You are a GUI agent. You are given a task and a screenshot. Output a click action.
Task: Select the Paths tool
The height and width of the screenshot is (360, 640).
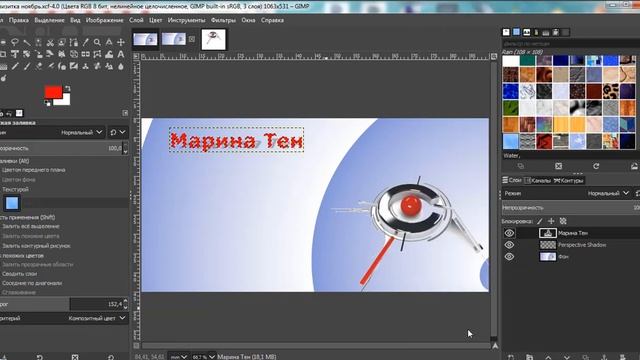pyautogui.click(x=74, y=42)
